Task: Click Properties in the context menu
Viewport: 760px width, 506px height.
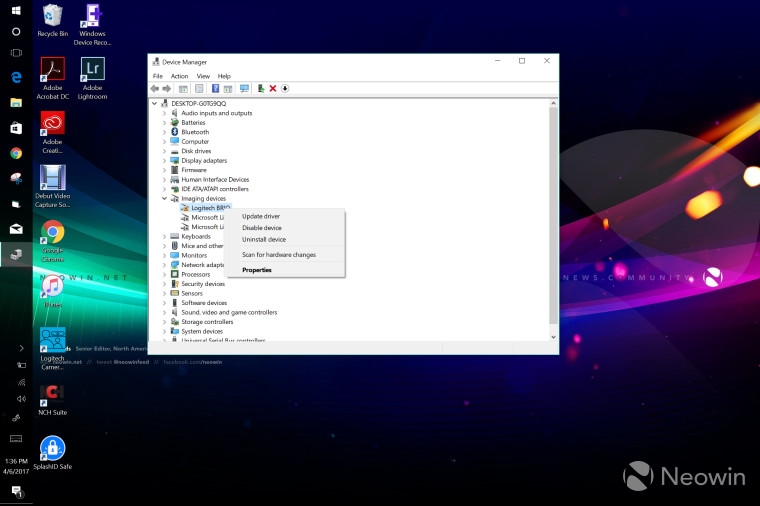Action: (x=257, y=269)
